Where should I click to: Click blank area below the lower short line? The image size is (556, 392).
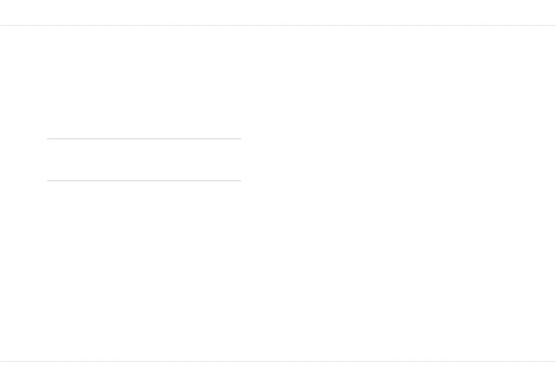pos(144,271)
